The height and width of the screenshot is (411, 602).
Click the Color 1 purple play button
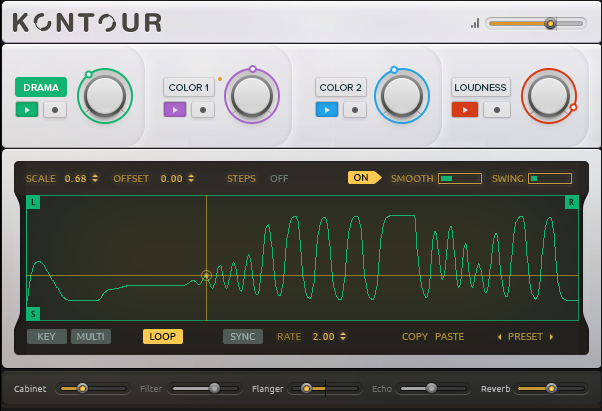[x=175, y=110]
